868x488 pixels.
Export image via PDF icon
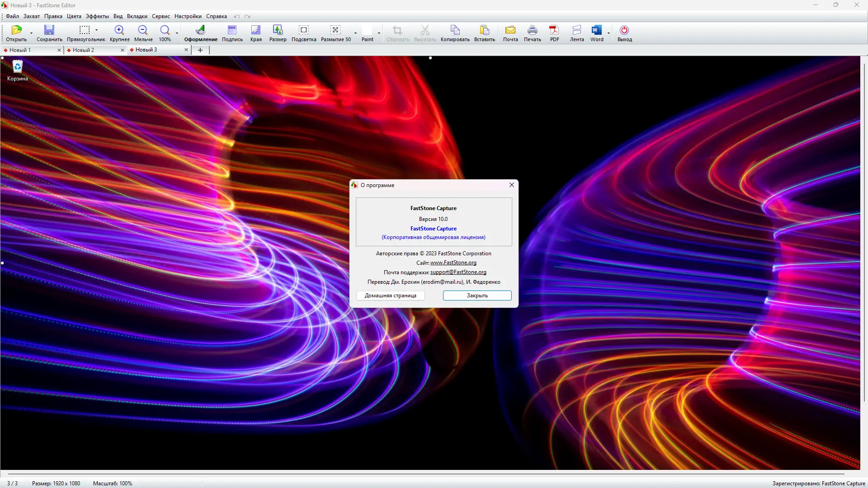click(x=554, y=30)
